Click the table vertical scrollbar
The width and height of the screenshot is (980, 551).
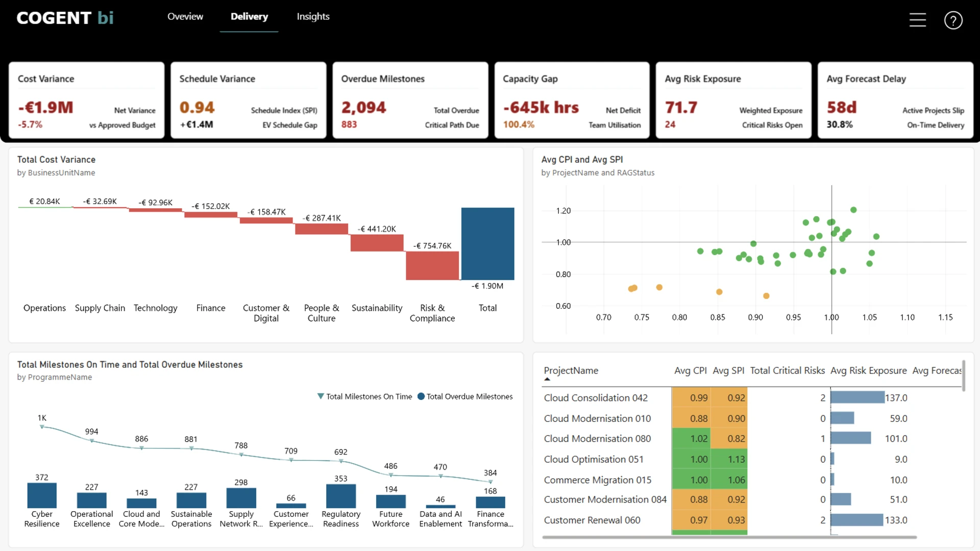[x=964, y=376]
